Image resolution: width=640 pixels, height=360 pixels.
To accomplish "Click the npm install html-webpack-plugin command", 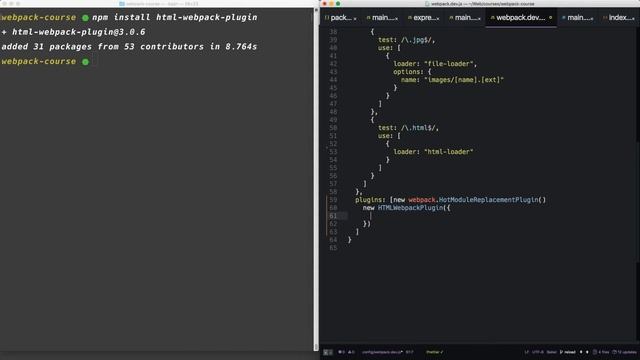I will click(x=175, y=18).
